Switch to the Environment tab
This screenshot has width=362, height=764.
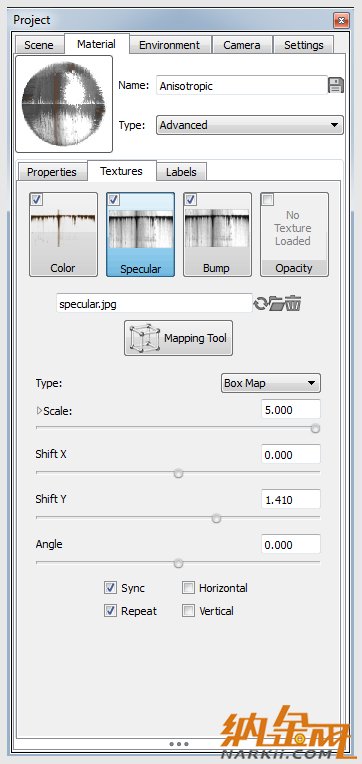tap(169, 45)
